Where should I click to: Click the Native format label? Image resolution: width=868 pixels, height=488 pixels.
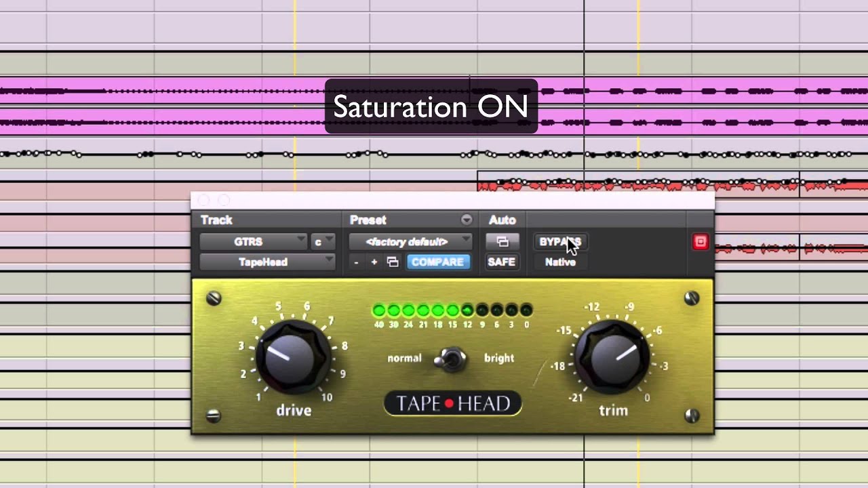click(560, 262)
